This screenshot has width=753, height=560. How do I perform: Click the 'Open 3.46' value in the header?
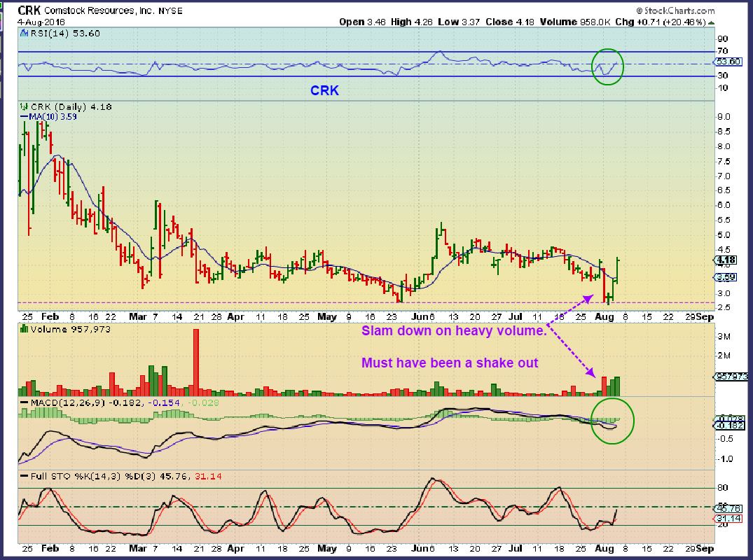point(362,22)
